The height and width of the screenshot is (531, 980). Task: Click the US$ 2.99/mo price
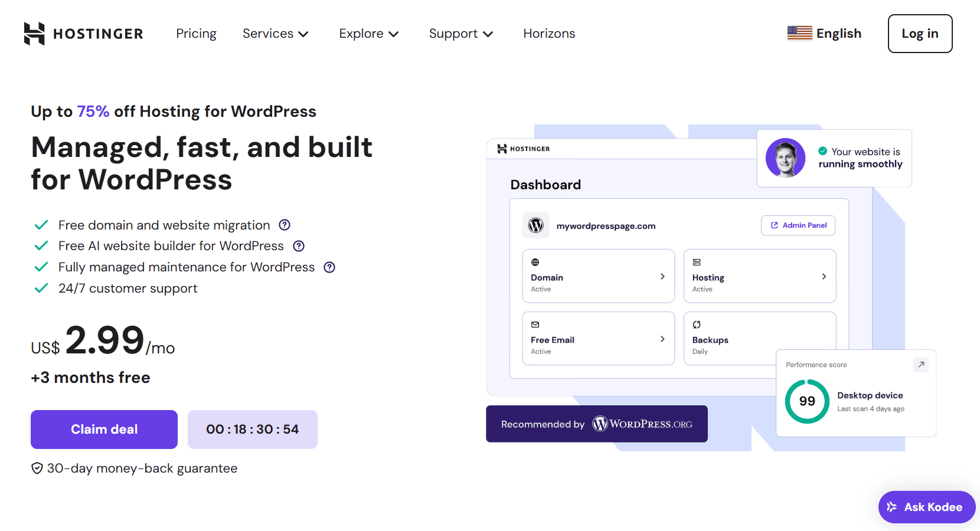click(x=103, y=341)
